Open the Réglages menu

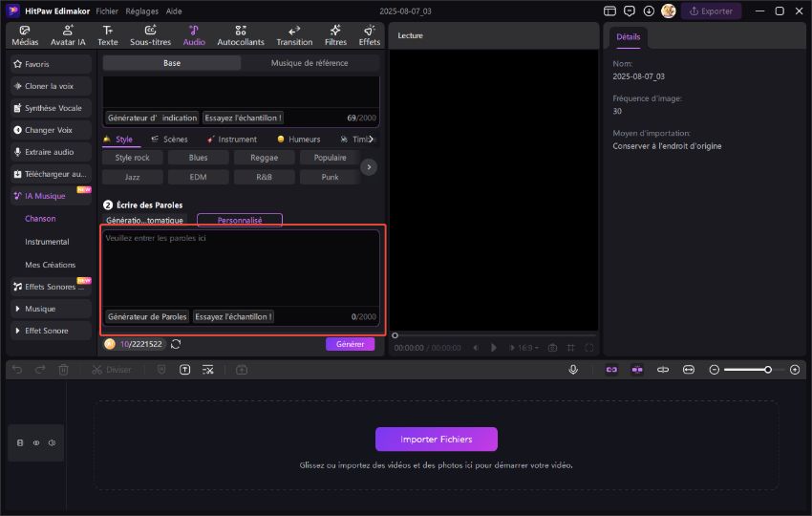pyautogui.click(x=142, y=11)
